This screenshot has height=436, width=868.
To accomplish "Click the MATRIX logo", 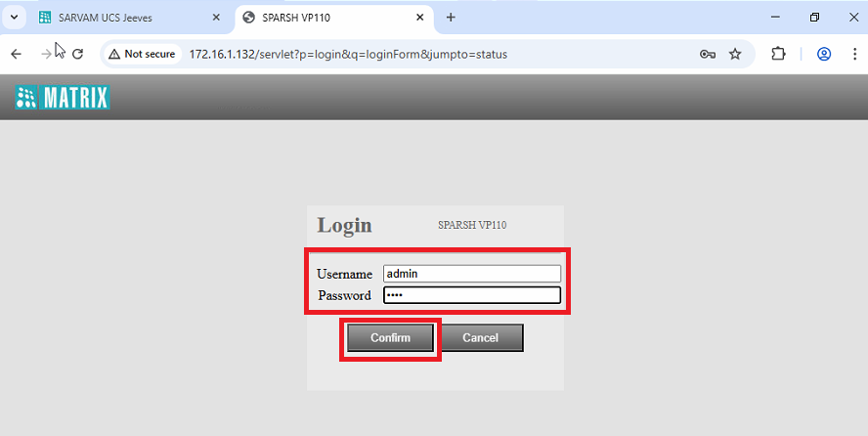I will coord(63,98).
